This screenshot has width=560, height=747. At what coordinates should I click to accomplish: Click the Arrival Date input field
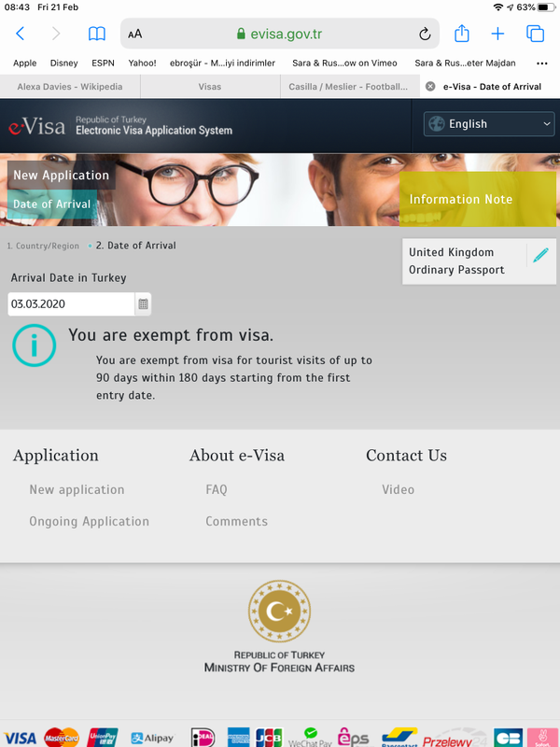72,304
